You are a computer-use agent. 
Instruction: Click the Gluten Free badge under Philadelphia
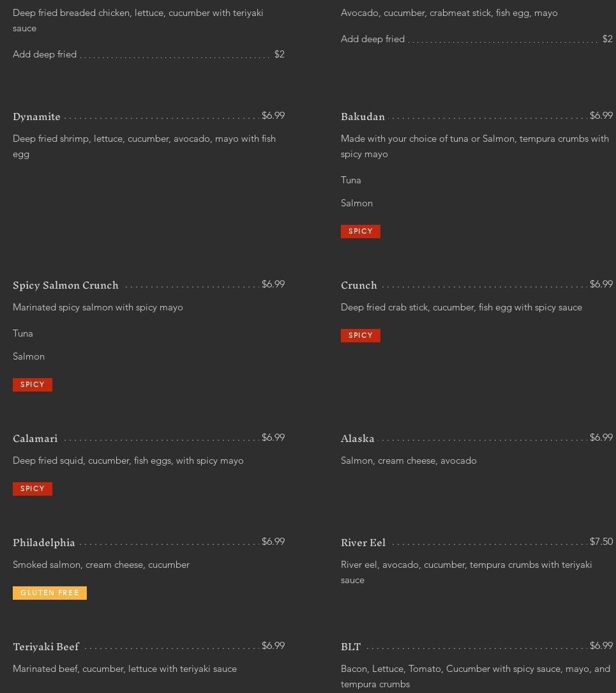[50, 593]
